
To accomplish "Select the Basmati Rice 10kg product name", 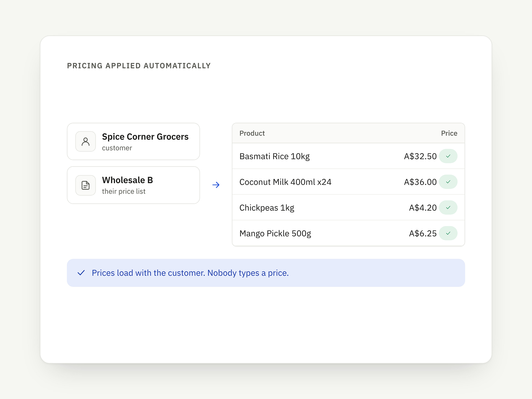I will [275, 156].
